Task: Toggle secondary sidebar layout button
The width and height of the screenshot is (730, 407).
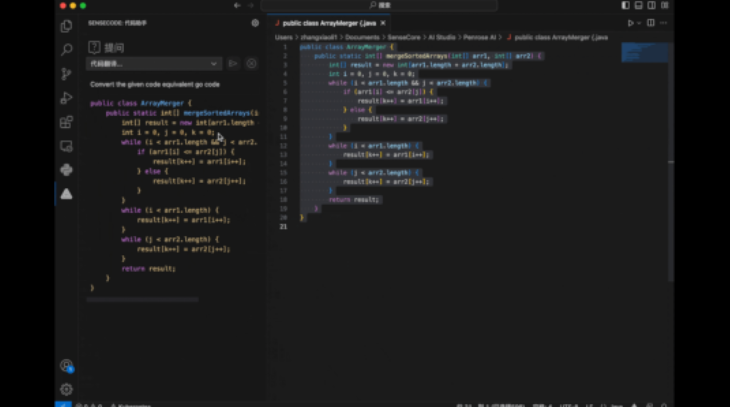Action: coord(649,6)
